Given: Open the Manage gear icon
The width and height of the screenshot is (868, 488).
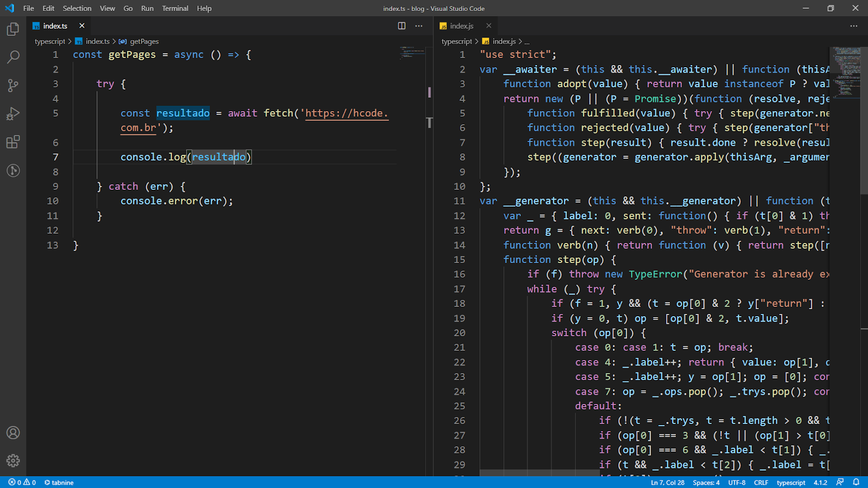Looking at the screenshot, I should point(13,461).
